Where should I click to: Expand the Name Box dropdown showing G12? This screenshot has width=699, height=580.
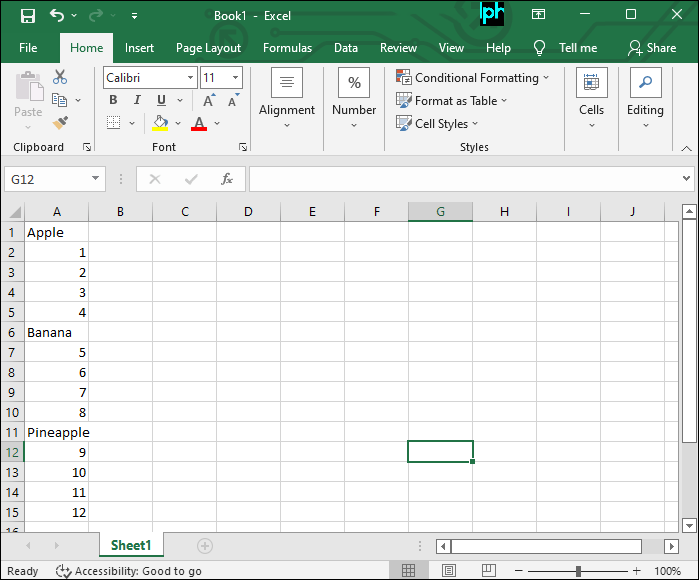pos(96,179)
